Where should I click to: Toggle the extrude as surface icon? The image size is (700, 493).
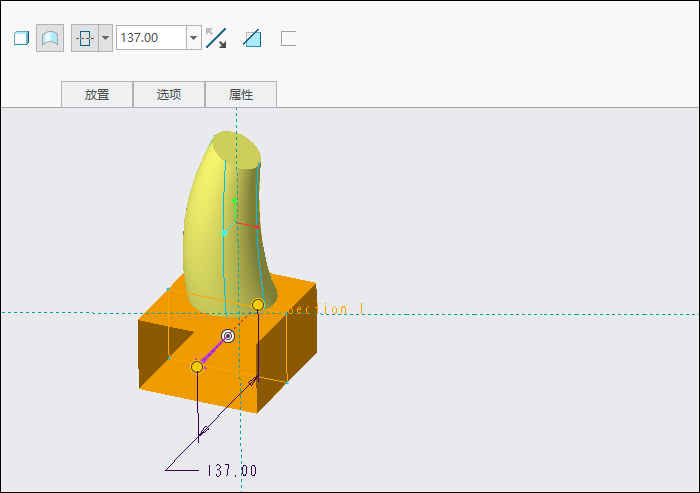click(x=50, y=38)
